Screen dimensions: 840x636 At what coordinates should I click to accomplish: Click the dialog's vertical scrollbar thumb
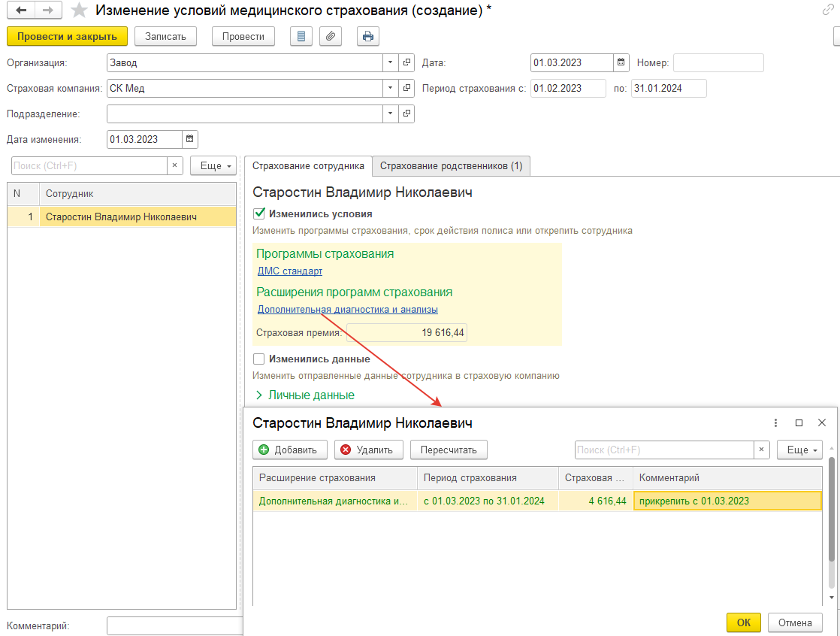(x=832, y=509)
